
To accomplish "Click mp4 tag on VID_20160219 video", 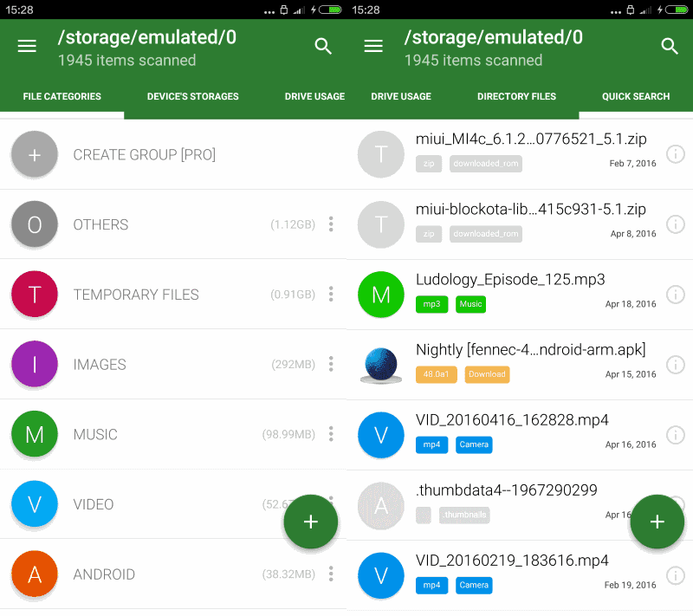I will (431, 585).
